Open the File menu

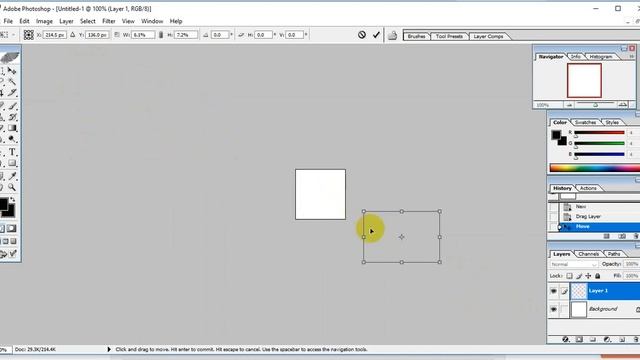pos(8,21)
